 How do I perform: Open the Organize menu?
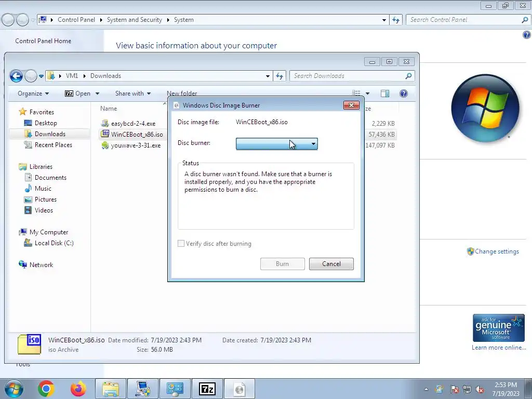click(x=33, y=94)
